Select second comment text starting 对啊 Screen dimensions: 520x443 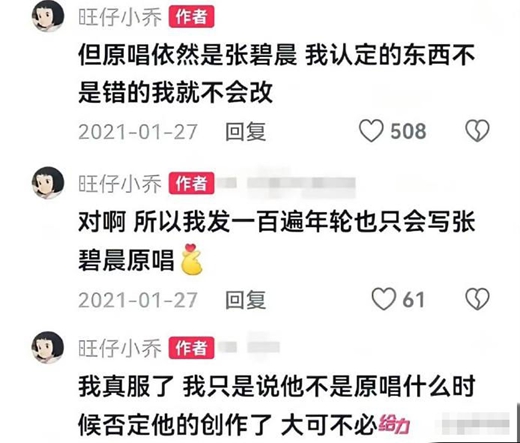pyautogui.click(x=277, y=241)
